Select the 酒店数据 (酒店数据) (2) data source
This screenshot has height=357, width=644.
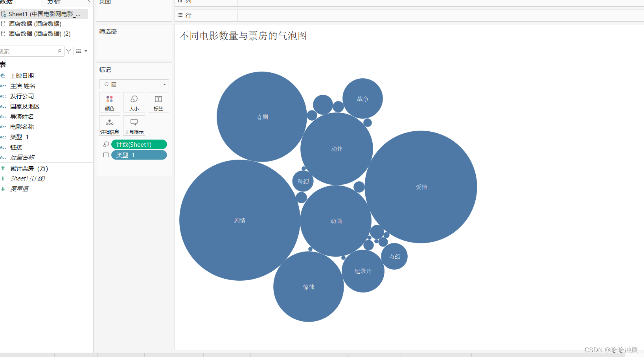tap(39, 34)
